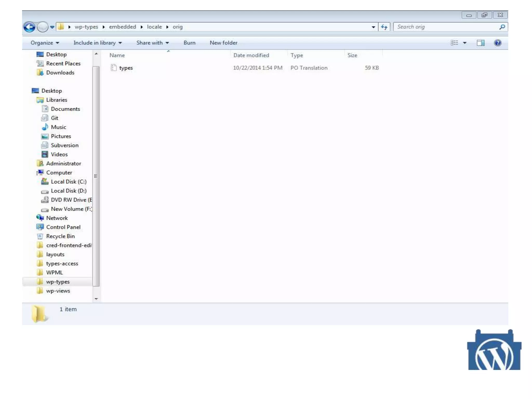Expand the Include in library dropdown
532x399 pixels.
click(x=97, y=43)
